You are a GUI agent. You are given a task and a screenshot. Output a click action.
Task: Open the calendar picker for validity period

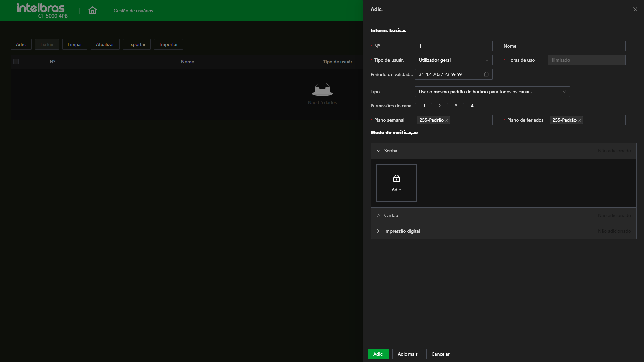point(486,74)
